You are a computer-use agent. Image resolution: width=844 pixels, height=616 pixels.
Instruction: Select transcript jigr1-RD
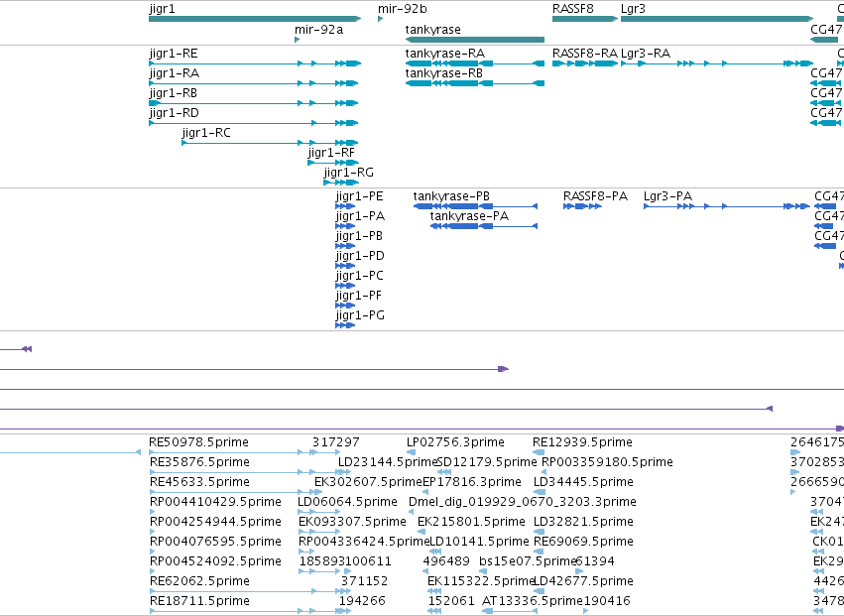click(x=254, y=123)
